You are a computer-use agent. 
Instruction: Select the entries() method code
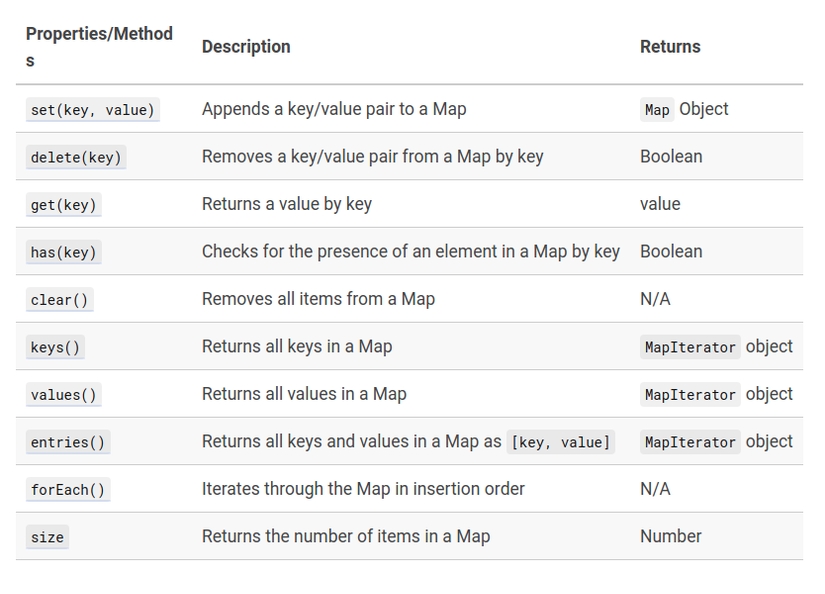(x=67, y=442)
